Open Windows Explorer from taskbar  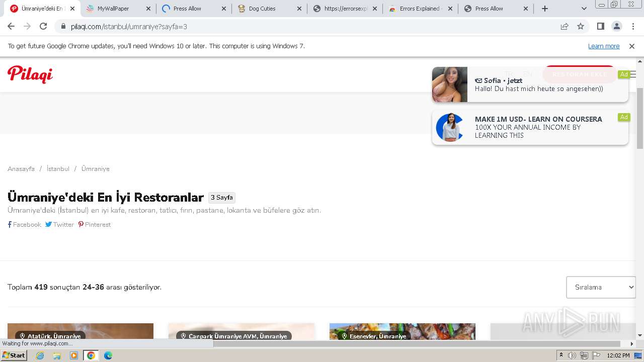[x=57, y=355]
